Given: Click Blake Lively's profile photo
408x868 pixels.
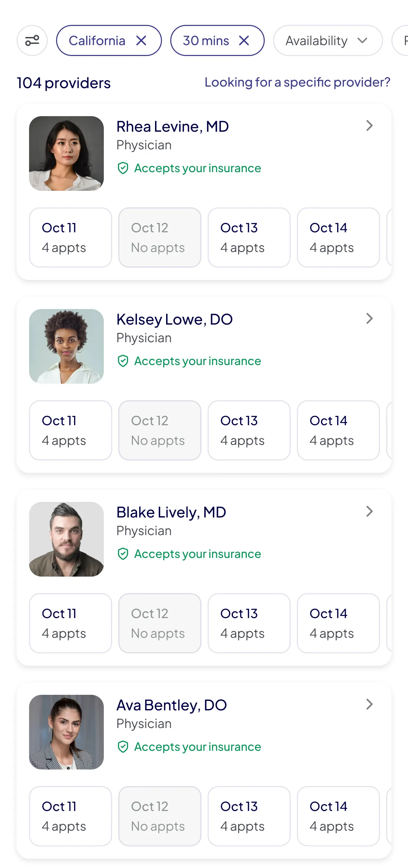Looking at the screenshot, I should pos(66,539).
